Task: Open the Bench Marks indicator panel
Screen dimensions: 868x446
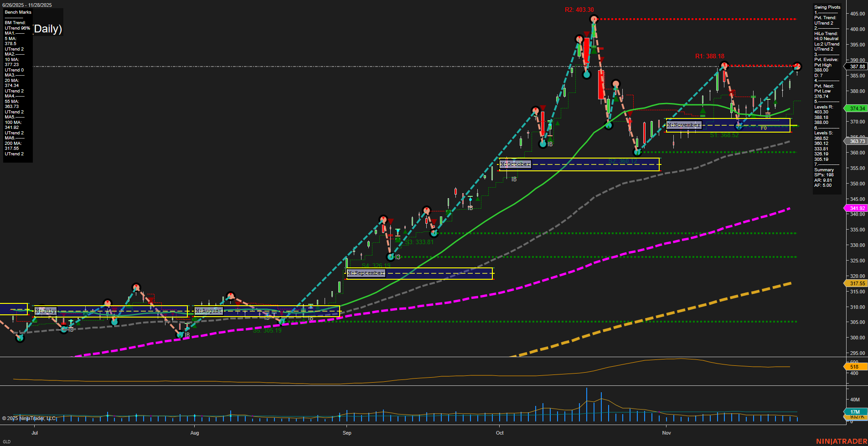Action: click(17, 12)
